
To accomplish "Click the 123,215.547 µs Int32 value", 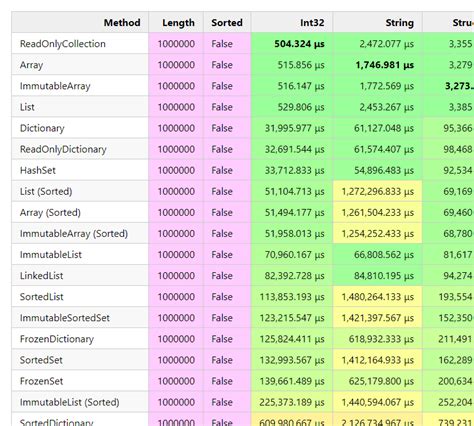I will coord(292,318).
